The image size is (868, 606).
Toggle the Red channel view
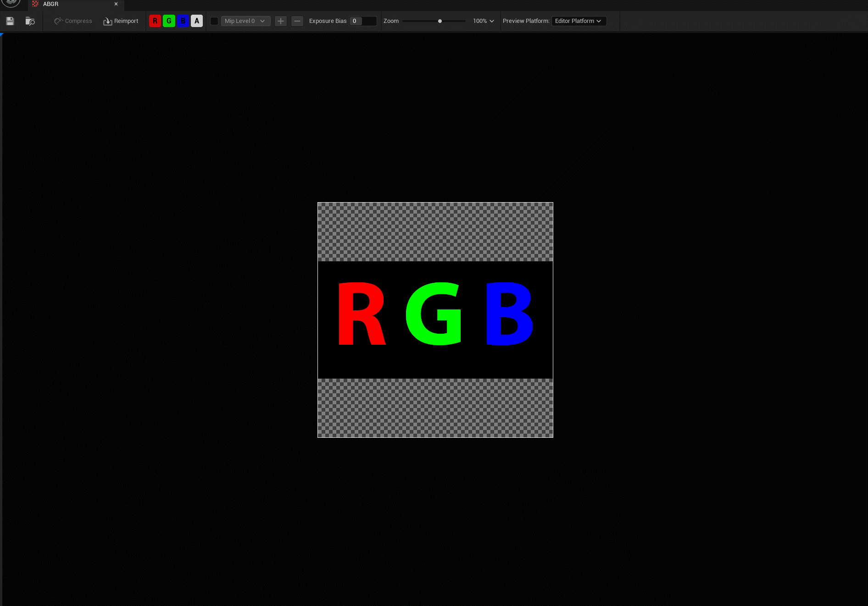pyautogui.click(x=155, y=21)
